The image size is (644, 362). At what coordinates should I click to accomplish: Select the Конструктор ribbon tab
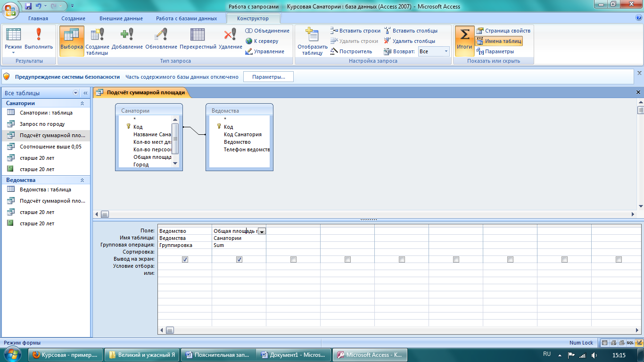pos(253,18)
